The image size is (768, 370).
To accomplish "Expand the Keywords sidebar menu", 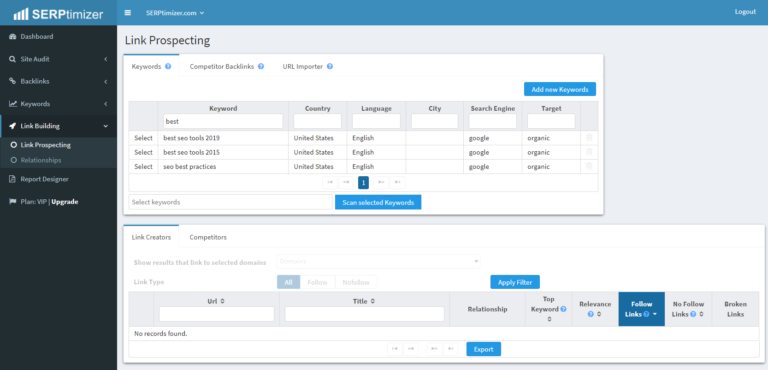I will 58,104.
